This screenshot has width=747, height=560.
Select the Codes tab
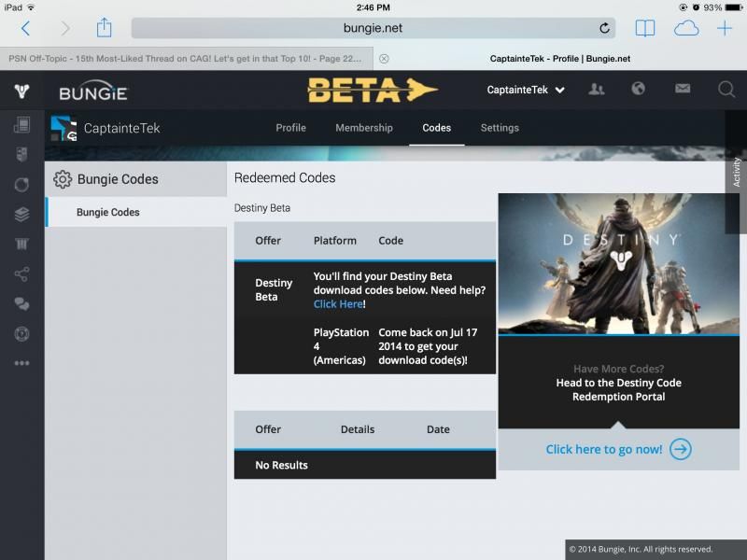pyautogui.click(x=436, y=128)
